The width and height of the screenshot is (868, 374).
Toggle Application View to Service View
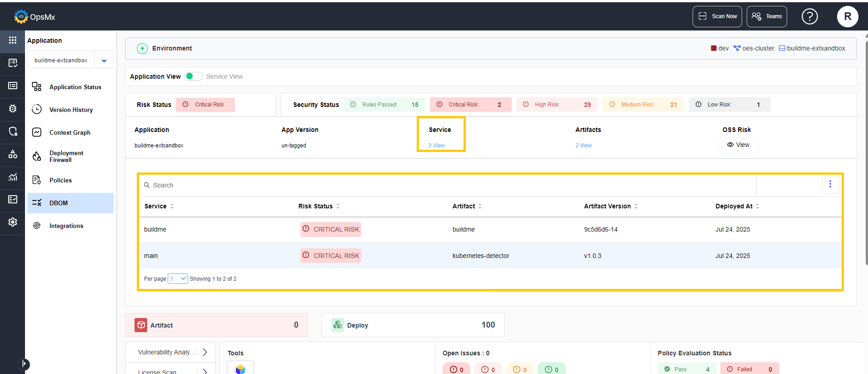click(x=194, y=76)
